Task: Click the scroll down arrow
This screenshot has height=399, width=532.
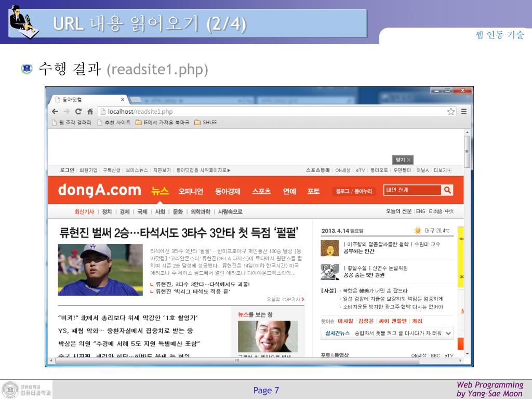Action: click(467, 354)
